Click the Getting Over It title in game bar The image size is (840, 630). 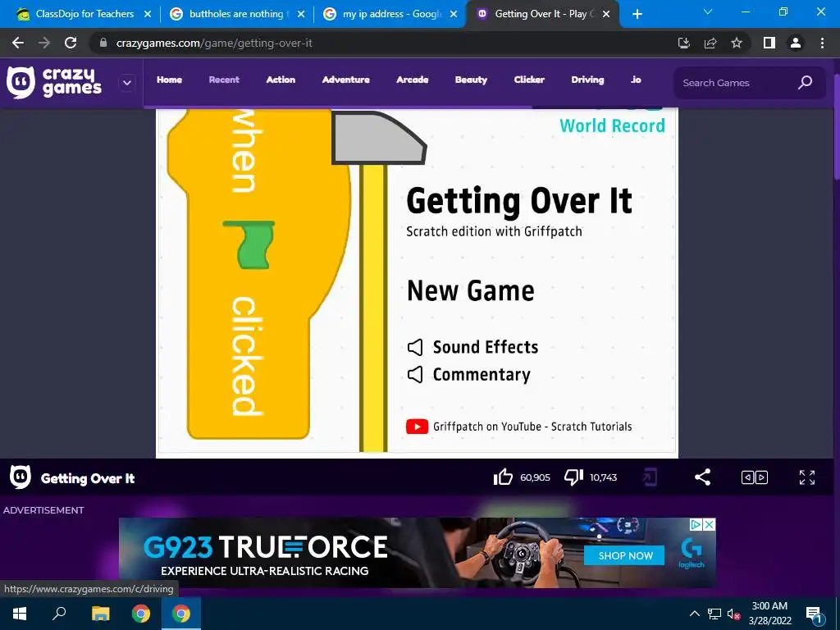tap(88, 478)
